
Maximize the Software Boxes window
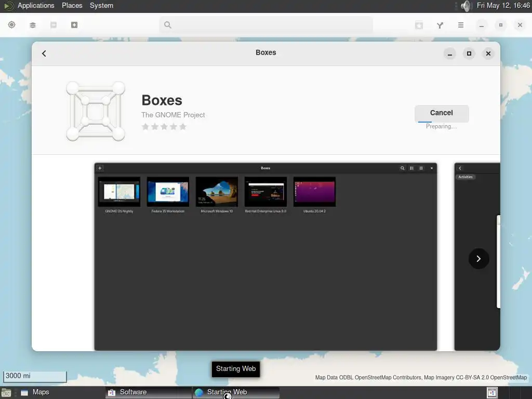[x=469, y=54]
